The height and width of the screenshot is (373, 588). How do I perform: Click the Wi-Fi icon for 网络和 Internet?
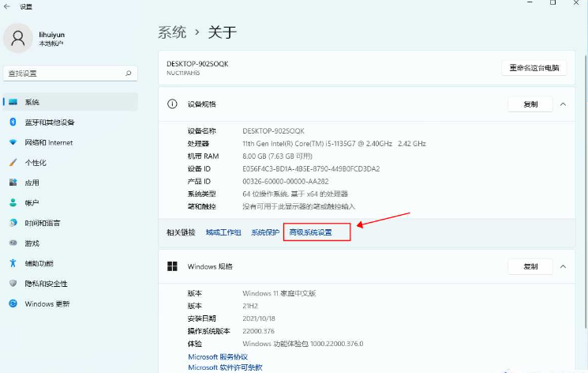click(13, 142)
